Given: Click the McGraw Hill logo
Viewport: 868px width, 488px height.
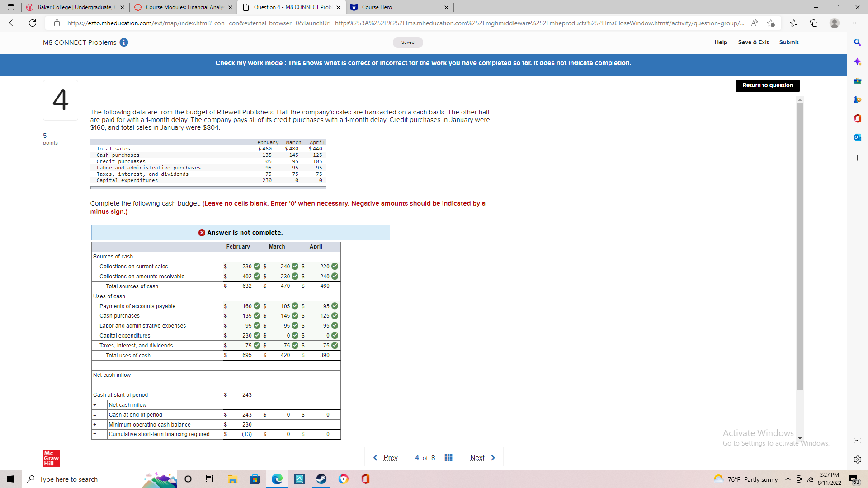Looking at the screenshot, I should [51, 458].
